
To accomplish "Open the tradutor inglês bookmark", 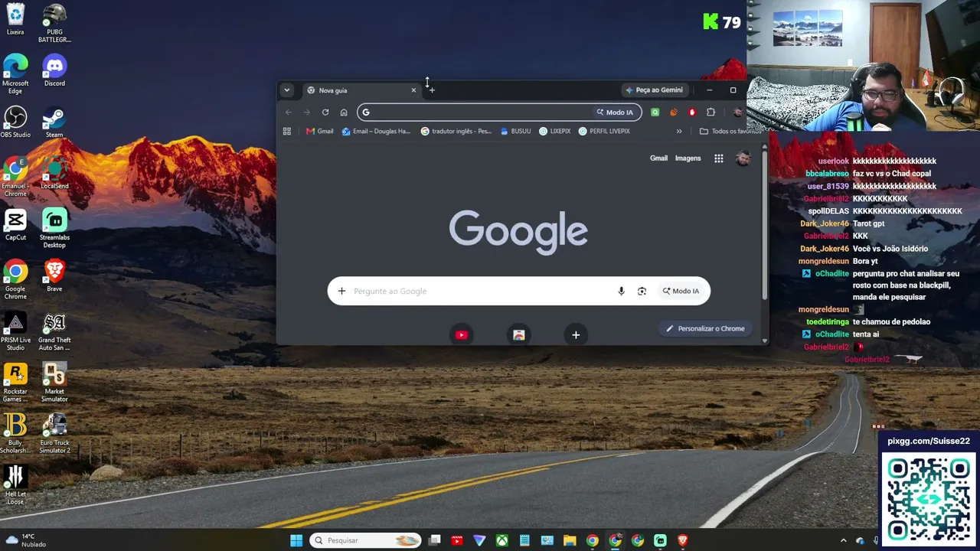I will click(x=456, y=131).
